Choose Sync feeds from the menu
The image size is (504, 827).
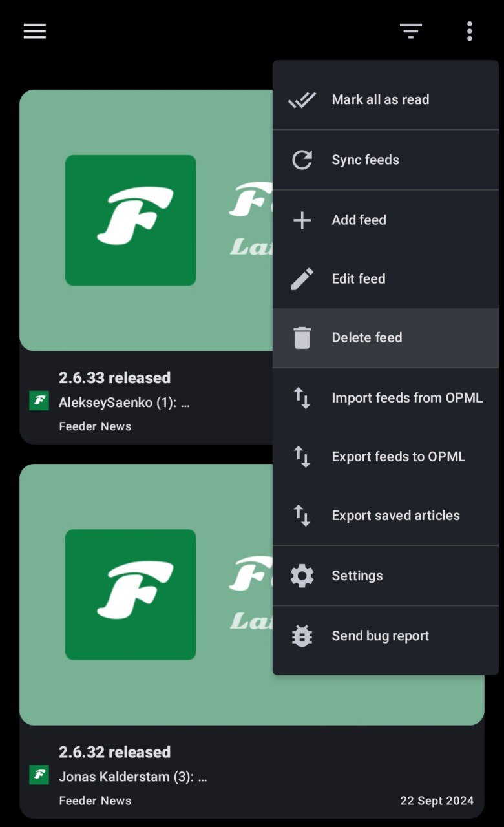pos(365,160)
